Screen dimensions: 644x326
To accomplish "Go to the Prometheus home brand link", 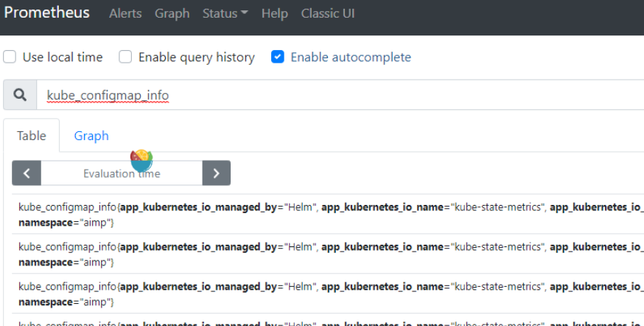I will (x=47, y=13).
